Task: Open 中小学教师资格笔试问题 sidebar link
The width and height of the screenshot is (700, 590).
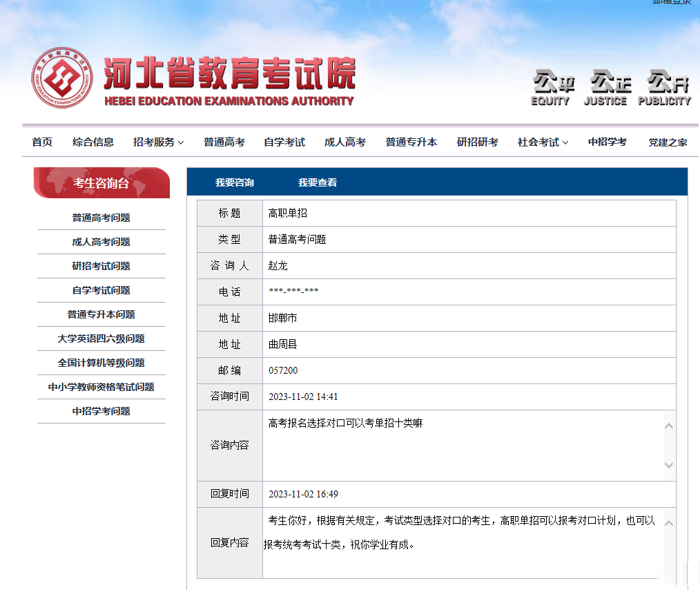Action: click(101, 387)
